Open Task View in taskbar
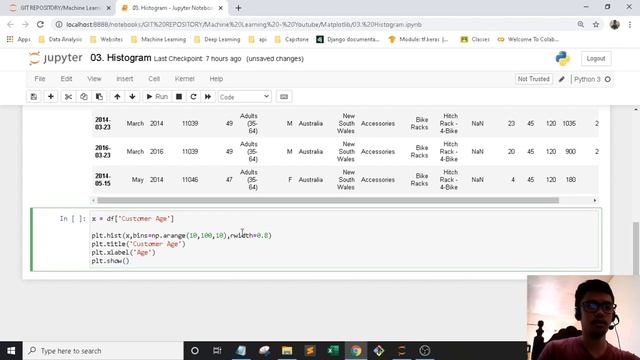This screenshot has width=640, height=360. coord(217,351)
